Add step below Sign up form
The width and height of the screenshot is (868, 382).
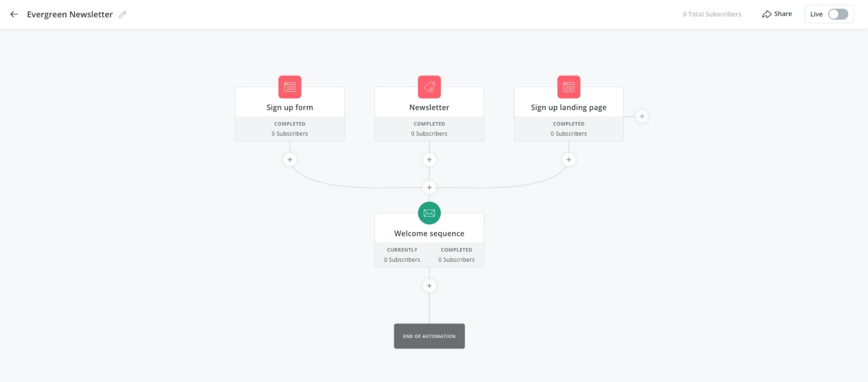[x=290, y=160]
